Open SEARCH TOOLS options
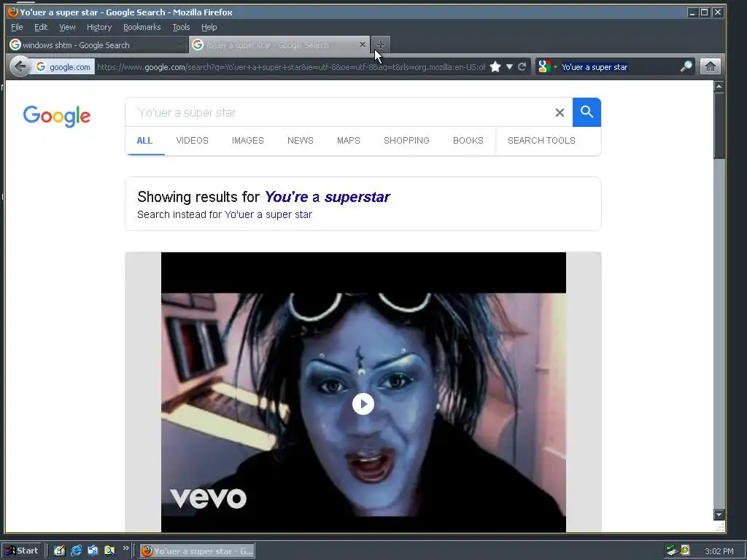Image resolution: width=747 pixels, height=560 pixels. (541, 141)
